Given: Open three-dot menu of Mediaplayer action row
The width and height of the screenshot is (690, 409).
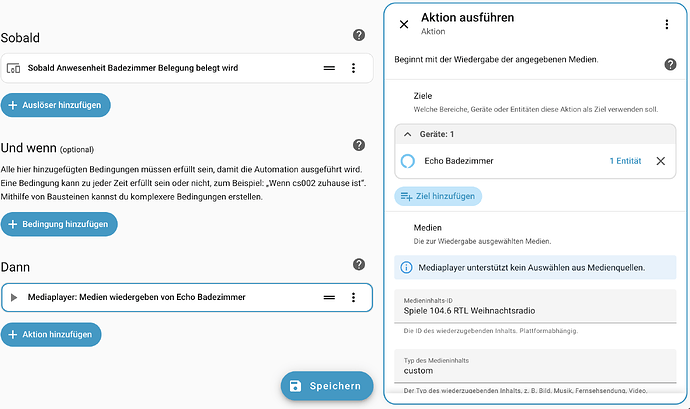Looking at the screenshot, I should (353, 298).
